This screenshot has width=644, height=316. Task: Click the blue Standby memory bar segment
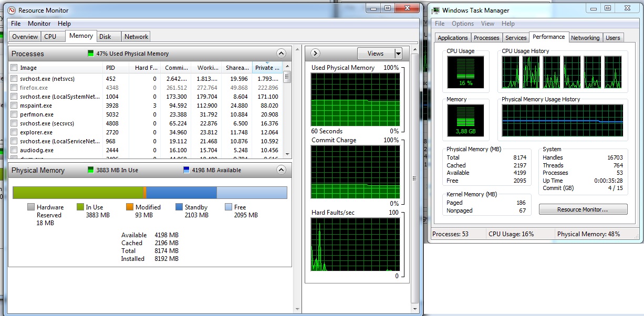[181, 192]
